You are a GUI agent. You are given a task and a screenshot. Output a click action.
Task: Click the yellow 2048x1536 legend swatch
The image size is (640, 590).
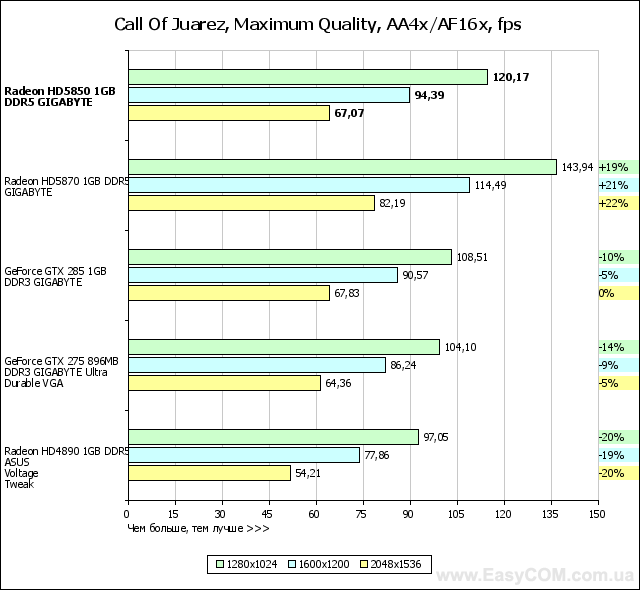[x=364, y=564]
